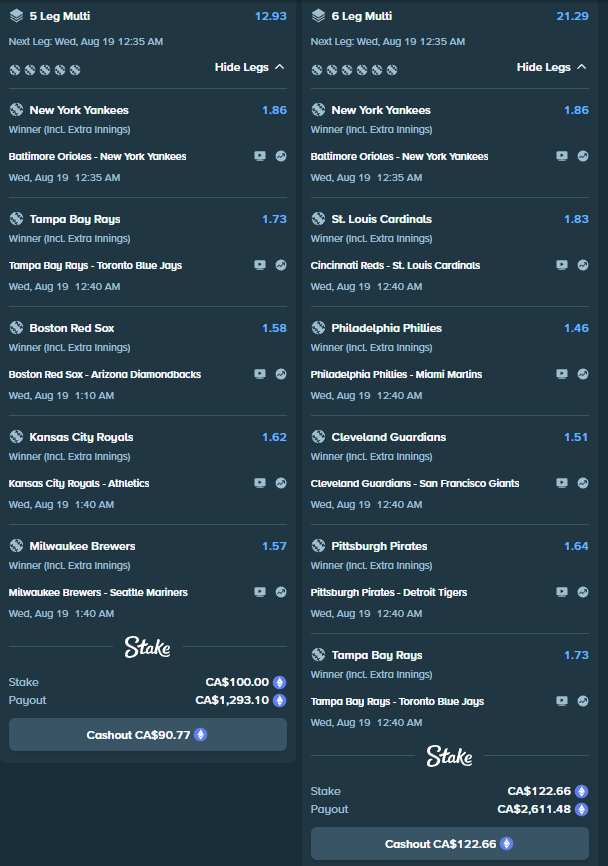Screen dimensions: 608x866
Task: Open stats icon for Philadelphia Phillies - Miami Marlins
Action: pyautogui.click(x=583, y=374)
